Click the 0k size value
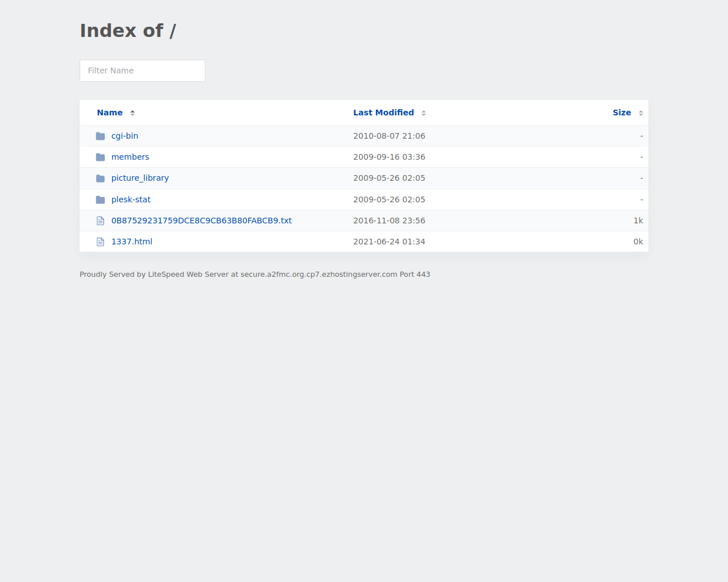This screenshot has width=728, height=582. [x=638, y=242]
